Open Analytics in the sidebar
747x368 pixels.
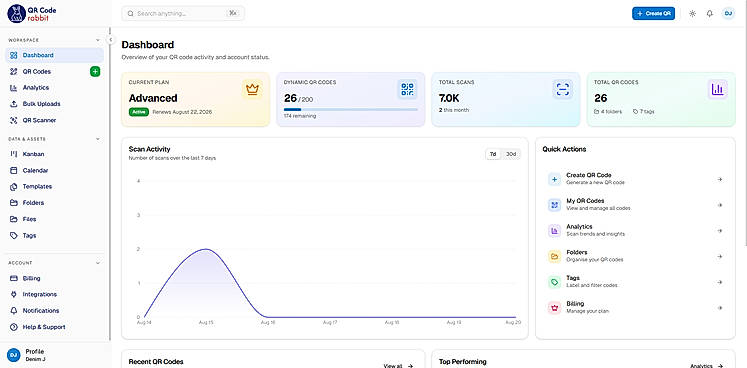click(54, 88)
